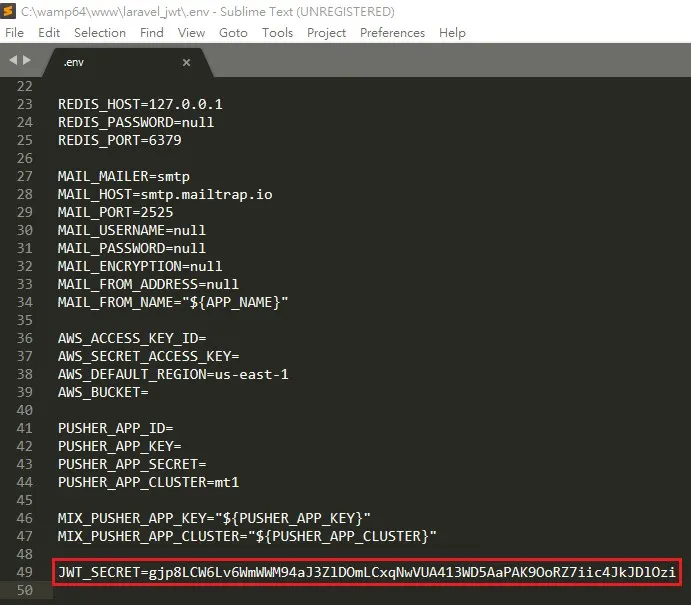Open the View menu

[191, 33]
